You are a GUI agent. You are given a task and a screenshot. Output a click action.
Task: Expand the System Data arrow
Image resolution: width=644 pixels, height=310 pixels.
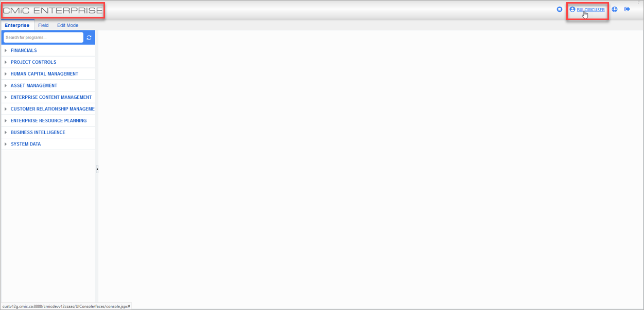point(6,144)
